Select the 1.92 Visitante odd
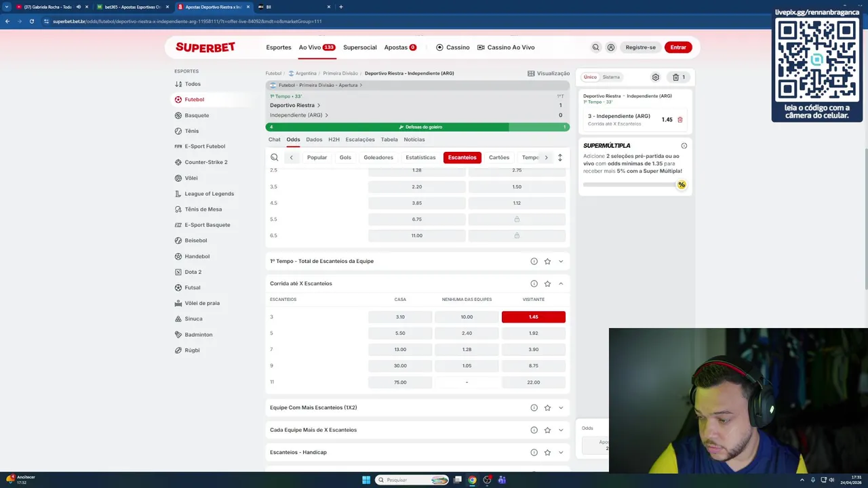The image size is (868, 488). pos(534,333)
